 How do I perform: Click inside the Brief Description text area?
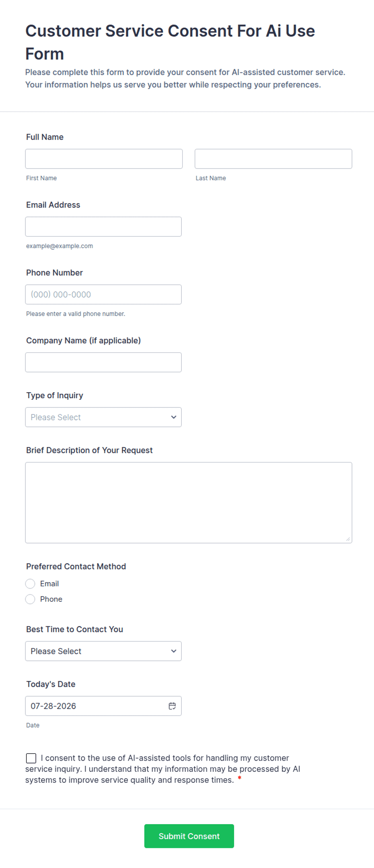point(189,503)
